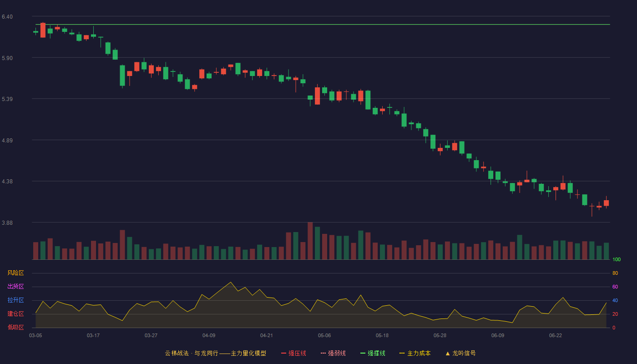This screenshot has width=637, height=364.
Task: Toggle the 强撑线 legend series
Action: click(373, 353)
